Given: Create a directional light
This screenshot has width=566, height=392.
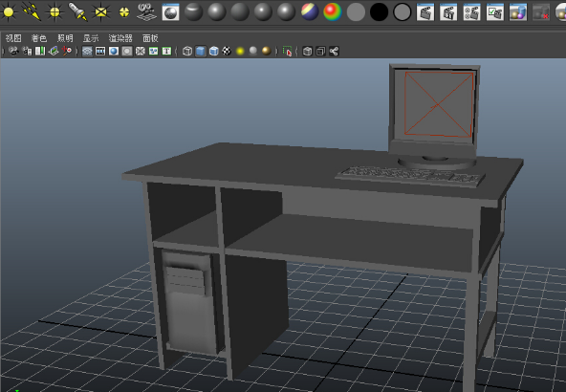Looking at the screenshot, I should [32, 11].
